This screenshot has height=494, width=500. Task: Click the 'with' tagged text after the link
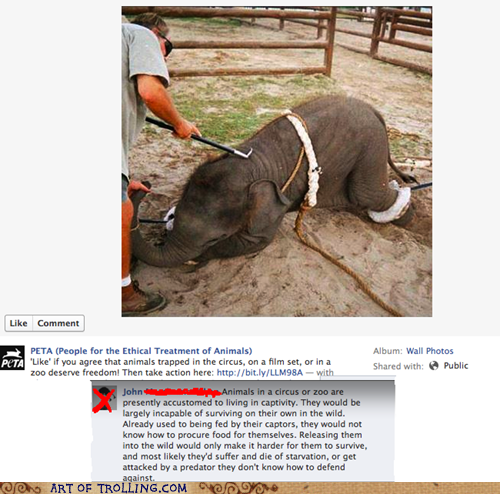tap(325, 372)
